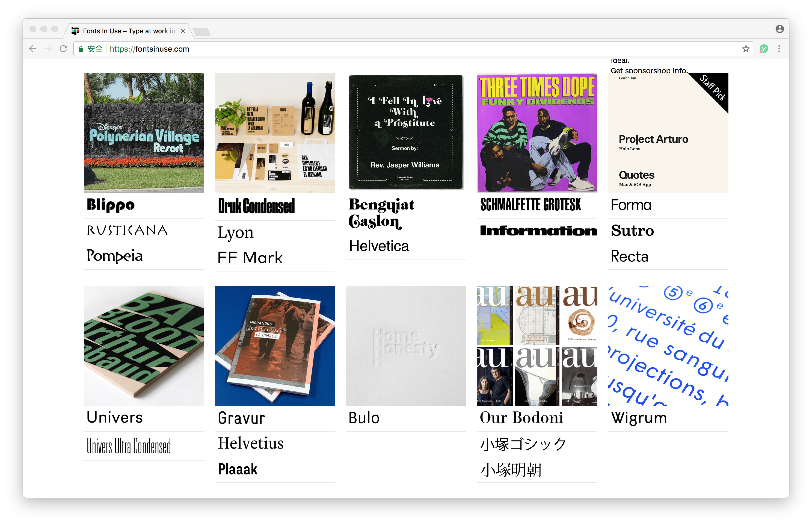
Task: Click the Rusticana font link
Action: (x=128, y=230)
